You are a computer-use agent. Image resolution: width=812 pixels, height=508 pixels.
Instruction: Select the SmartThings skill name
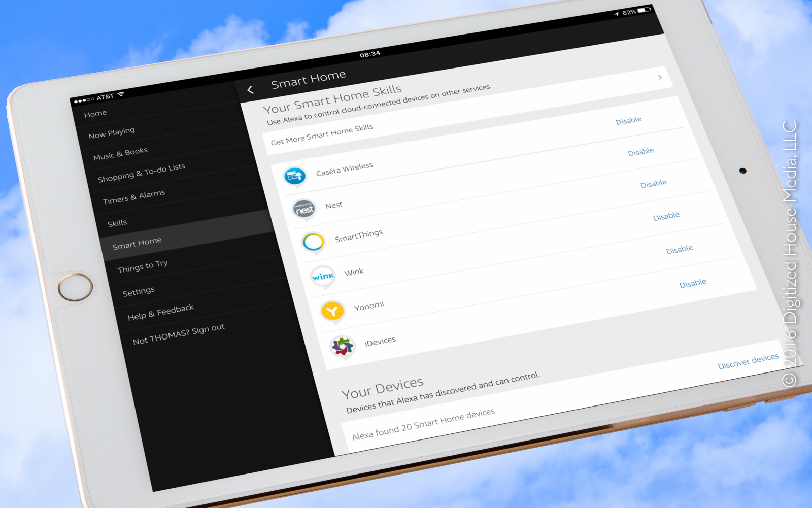point(359,236)
